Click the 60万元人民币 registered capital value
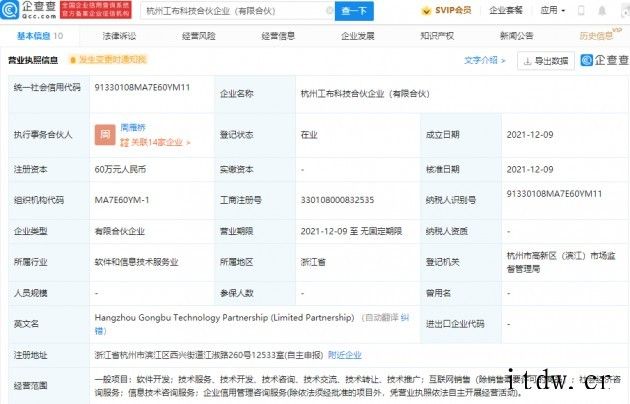This screenshot has width=630, height=404. coord(120,169)
